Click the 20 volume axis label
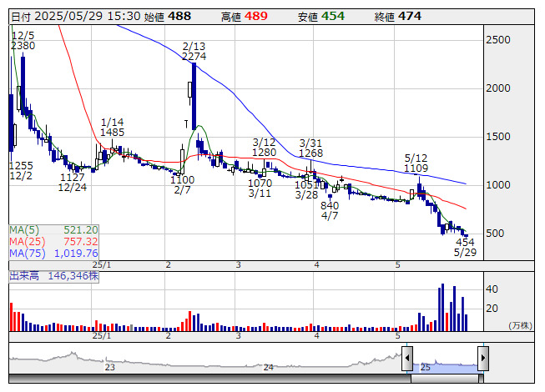The height and width of the screenshot is (392, 545). [492, 308]
